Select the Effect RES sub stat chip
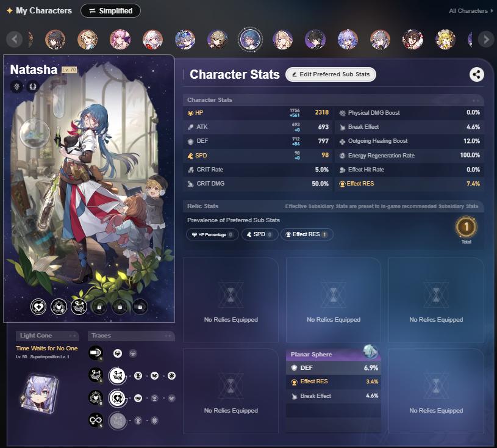This screenshot has height=448, width=497. click(307, 234)
